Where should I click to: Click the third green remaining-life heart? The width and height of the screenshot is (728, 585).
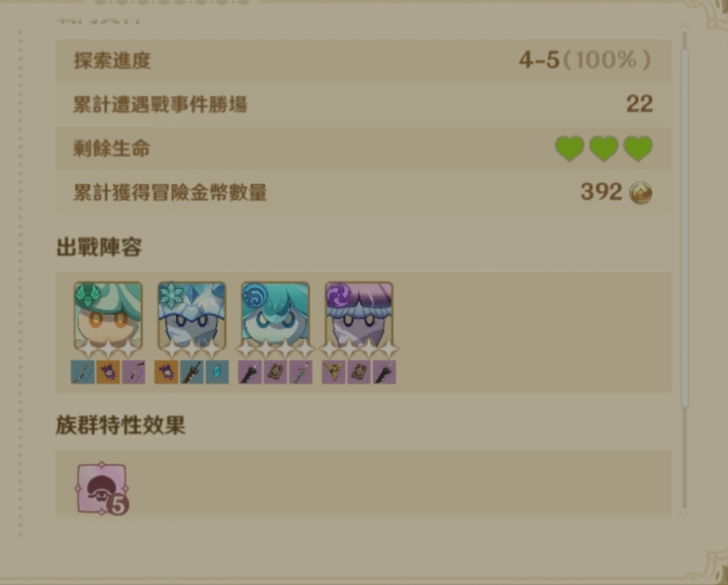tap(638, 149)
